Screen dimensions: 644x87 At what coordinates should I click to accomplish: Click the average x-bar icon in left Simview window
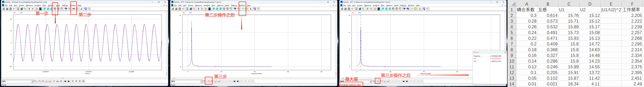(x=54, y=81)
